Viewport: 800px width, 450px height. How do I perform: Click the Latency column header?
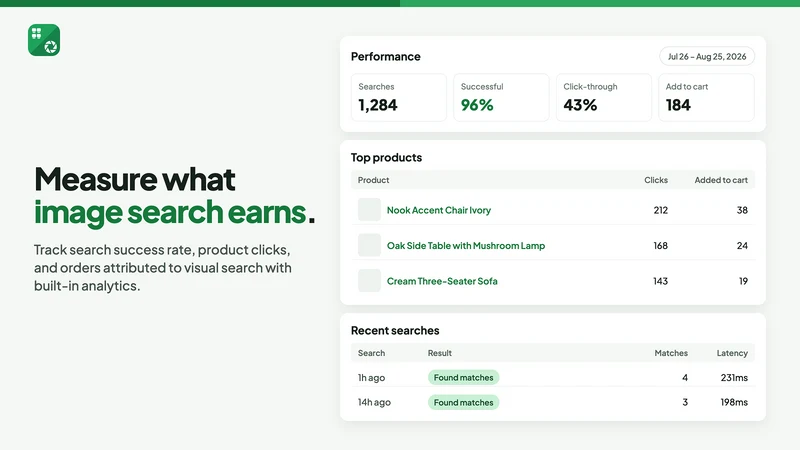(732, 353)
